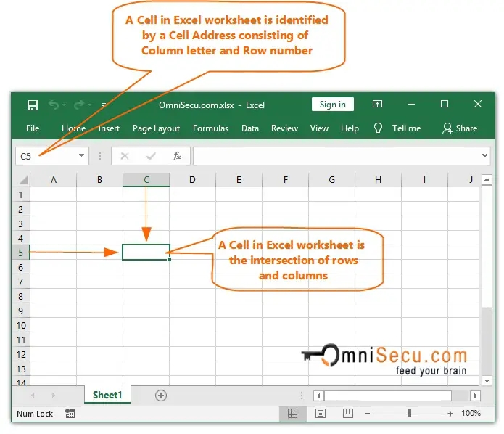Select the Sheet1 worksheet tab
The width and height of the screenshot is (504, 434).
tap(107, 396)
